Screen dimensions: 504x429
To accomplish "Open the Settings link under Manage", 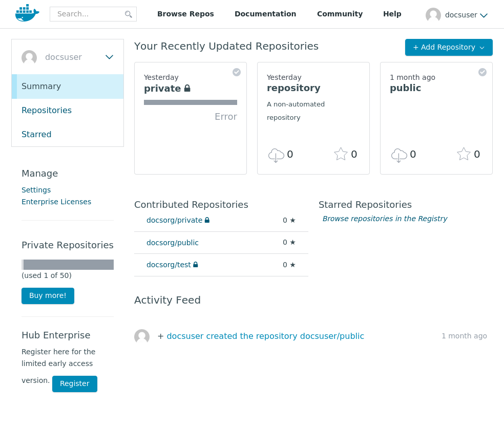I will (x=36, y=190).
